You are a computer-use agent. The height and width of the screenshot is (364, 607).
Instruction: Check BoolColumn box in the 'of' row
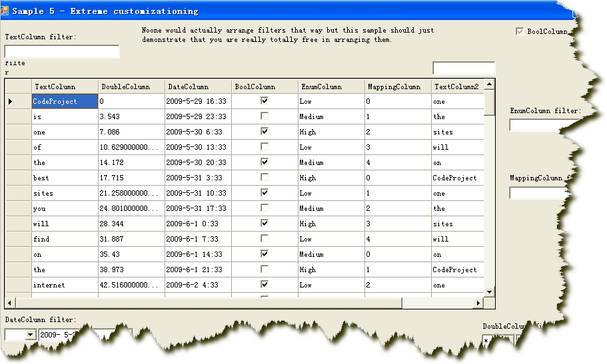(x=265, y=146)
